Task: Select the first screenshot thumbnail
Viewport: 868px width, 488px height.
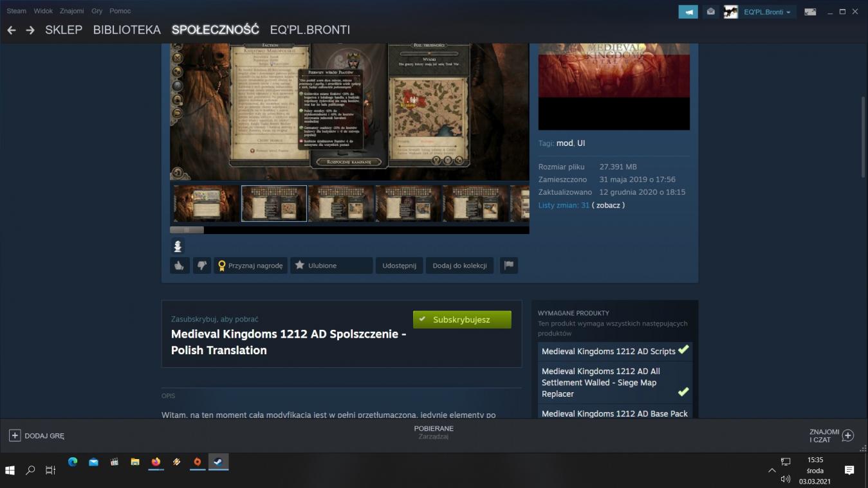Action: 206,203
